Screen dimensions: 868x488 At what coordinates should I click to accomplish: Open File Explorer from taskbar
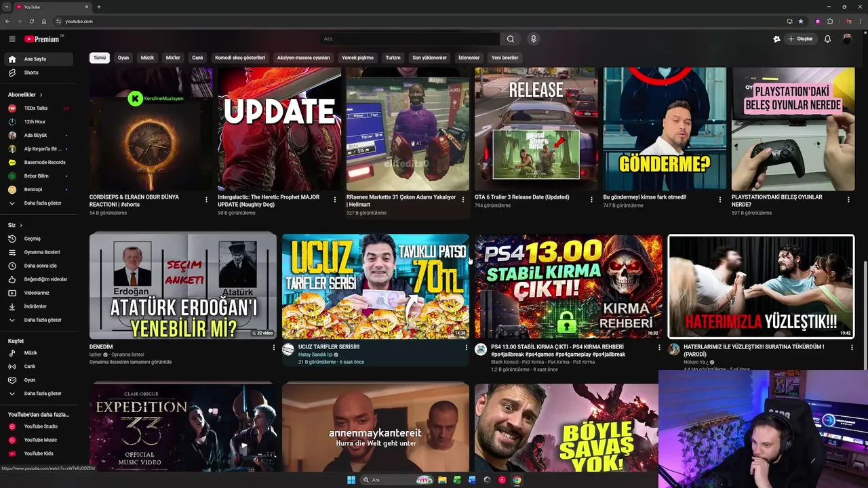pos(442,480)
